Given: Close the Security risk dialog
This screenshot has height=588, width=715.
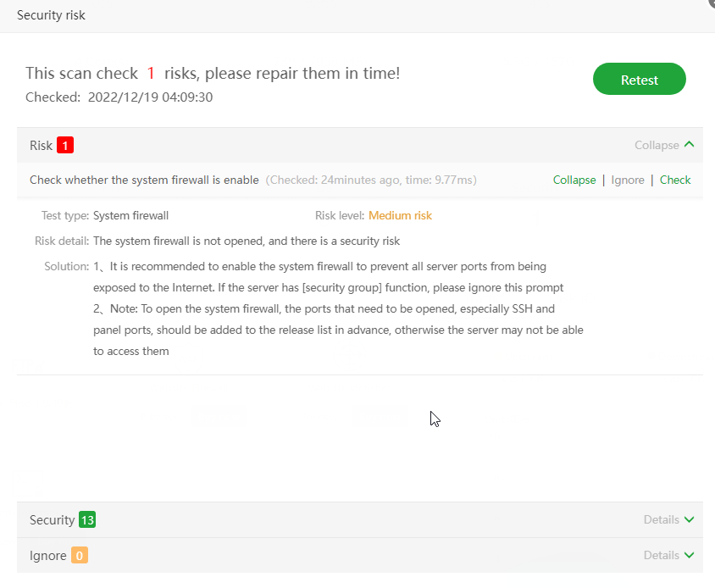Looking at the screenshot, I should coord(710,3).
